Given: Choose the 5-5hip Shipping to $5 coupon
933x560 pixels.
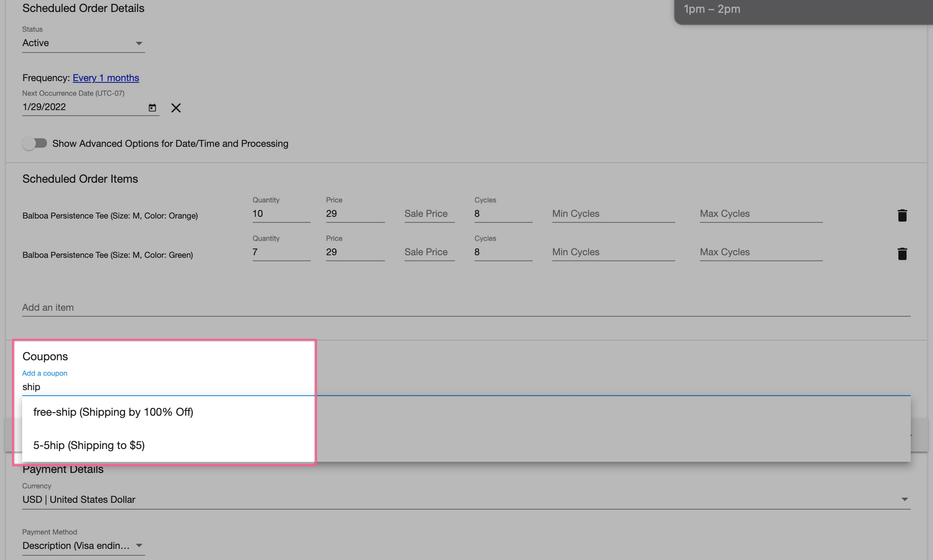Looking at the screenshot, I should (89, 445).
